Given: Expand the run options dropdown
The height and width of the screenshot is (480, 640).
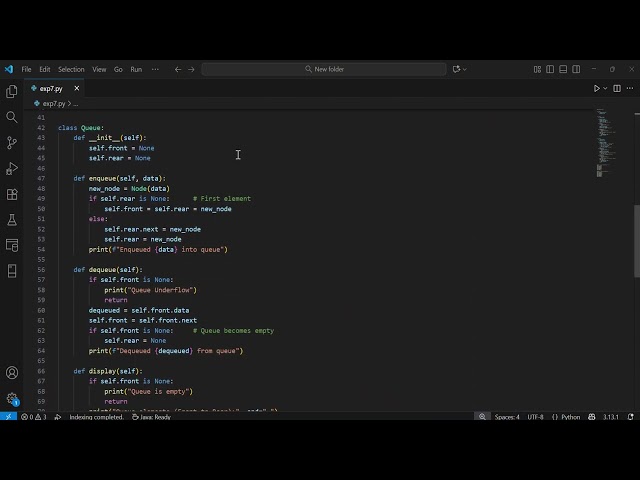Looking at the screenshot, I should tap(605, 88).
